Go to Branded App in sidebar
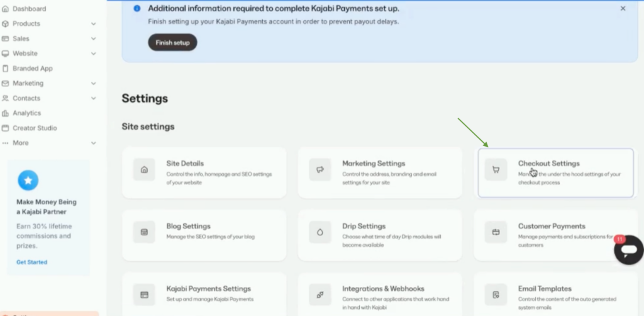This screenshot has height=316, width=644. tap(33, 68)
